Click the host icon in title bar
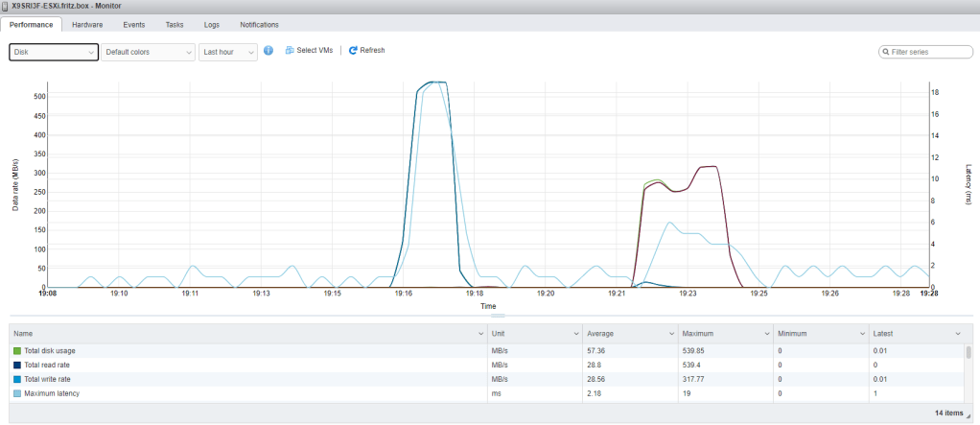980x425 pixels. coord(5,6)
